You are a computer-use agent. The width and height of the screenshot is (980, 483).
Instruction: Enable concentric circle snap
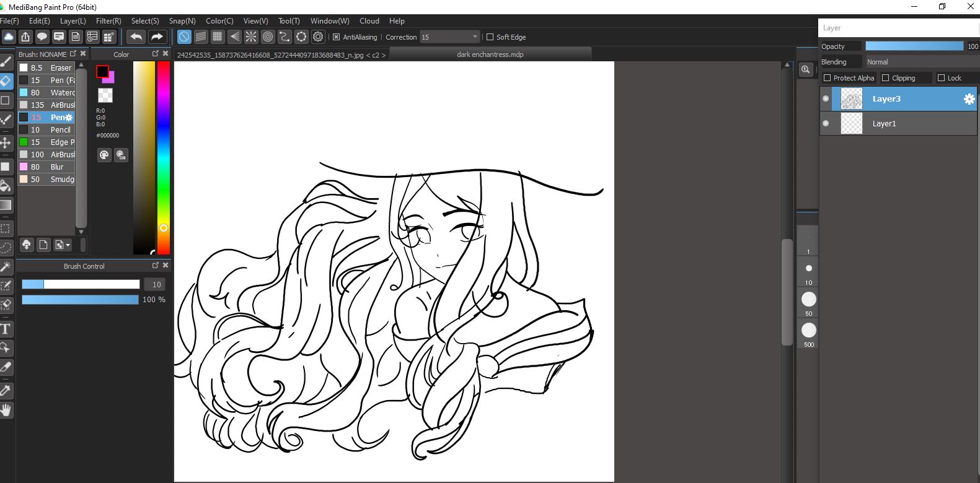point(268,37)
